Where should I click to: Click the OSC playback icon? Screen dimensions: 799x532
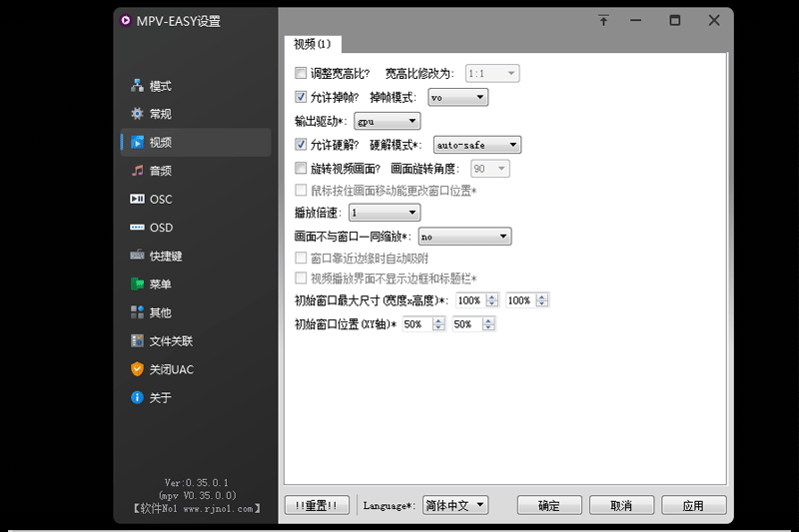coord(137,199)
